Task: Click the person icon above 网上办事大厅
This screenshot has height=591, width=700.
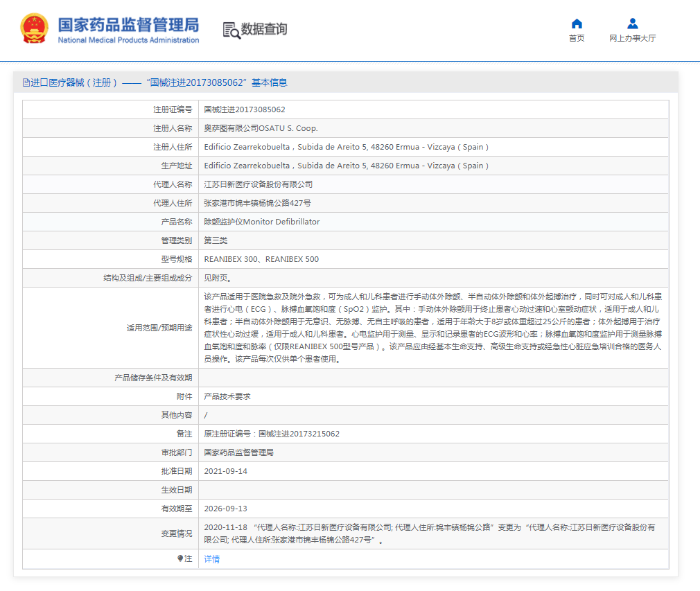Action: tap(632, 24)
